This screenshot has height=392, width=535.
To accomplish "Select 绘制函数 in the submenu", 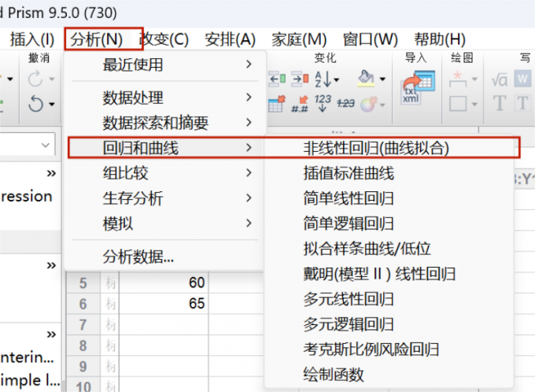I will click(x=390, y=374).
